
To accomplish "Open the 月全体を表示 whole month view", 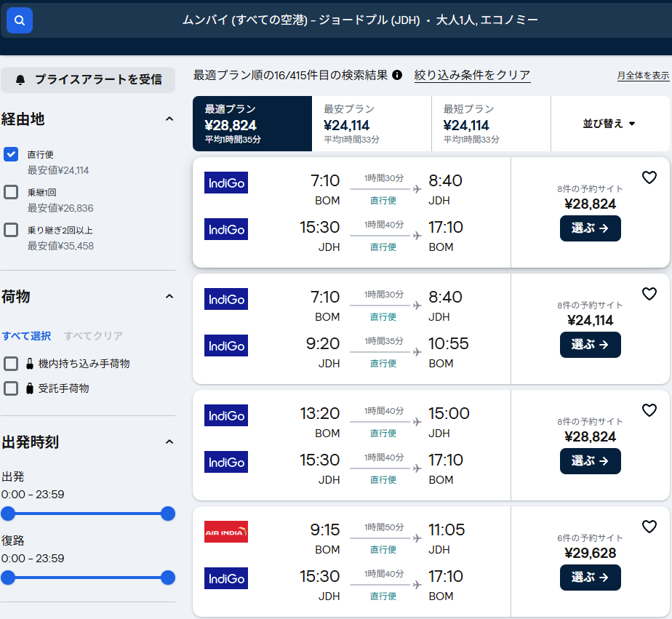I will (643, 76).
